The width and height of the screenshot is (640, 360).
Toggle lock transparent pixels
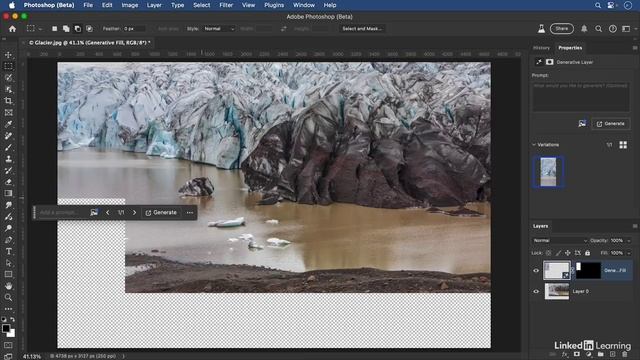[549, 253]
